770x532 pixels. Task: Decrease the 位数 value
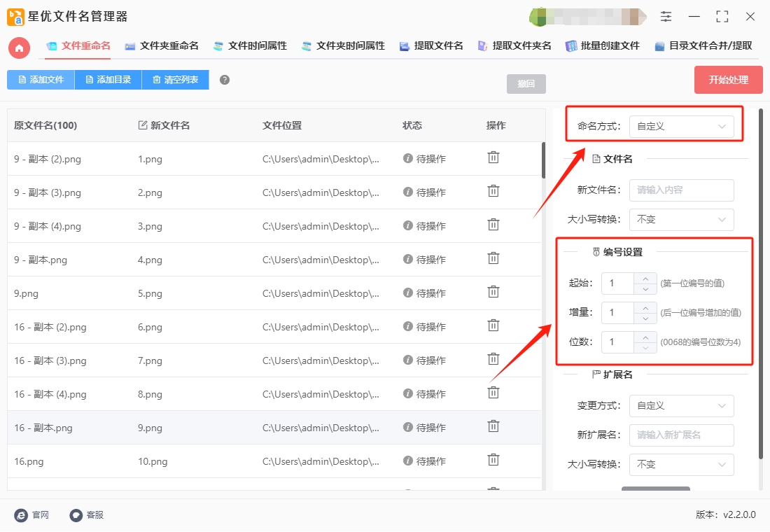pos(645,348)
